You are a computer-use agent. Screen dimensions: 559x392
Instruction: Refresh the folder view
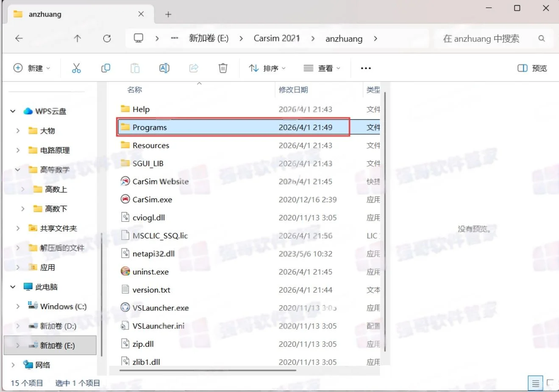[x=107, y=39]
